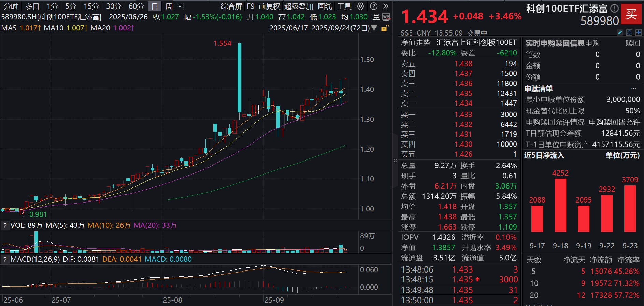Open the VOL indicator help icon

pyautogui.click(x=5, y=225)
